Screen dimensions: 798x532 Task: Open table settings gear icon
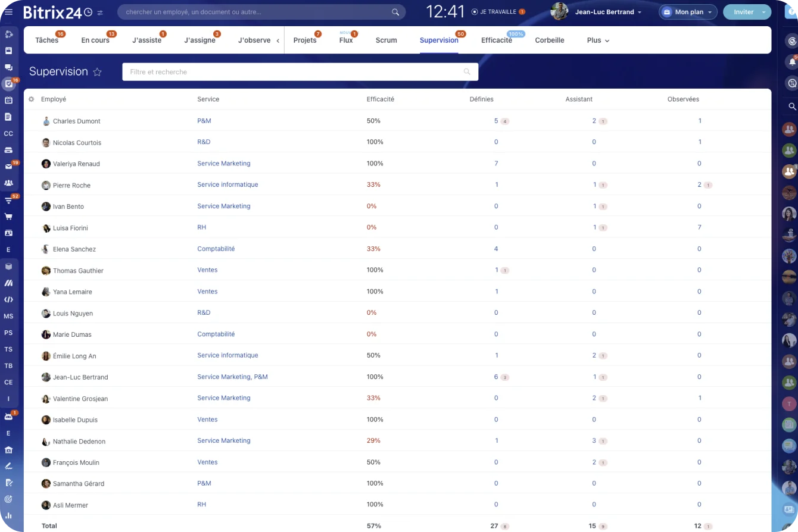tap(32, 99)
